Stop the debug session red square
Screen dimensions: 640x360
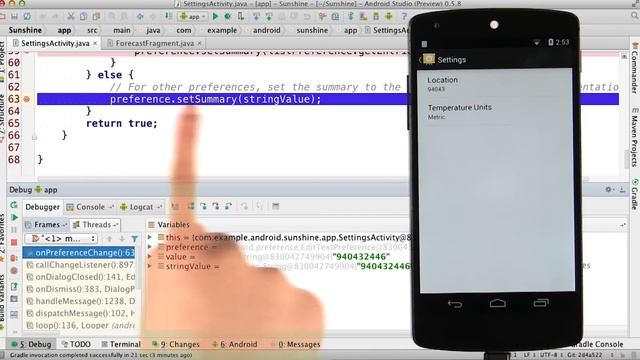(x=14, y=242)
